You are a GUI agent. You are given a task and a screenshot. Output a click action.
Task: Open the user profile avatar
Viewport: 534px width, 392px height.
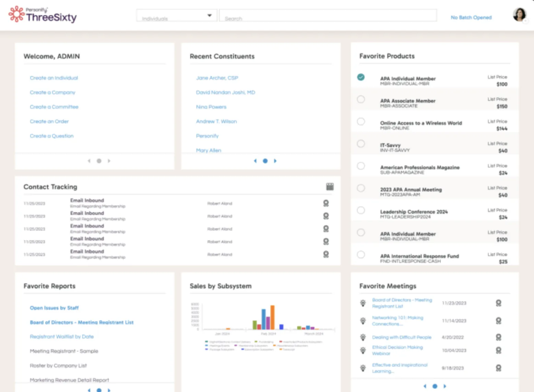tap(520, 14)
